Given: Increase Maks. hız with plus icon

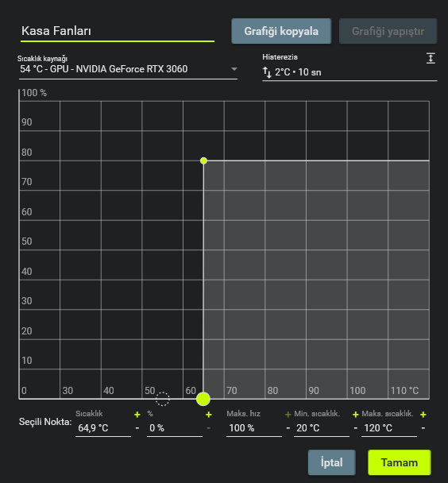Looking at the screenshot, I should (x=288, y=415).
